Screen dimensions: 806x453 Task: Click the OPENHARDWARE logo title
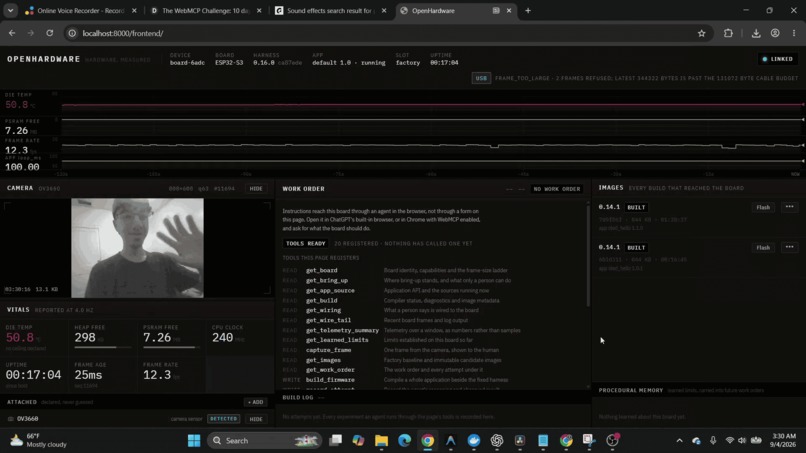(44, 59)
